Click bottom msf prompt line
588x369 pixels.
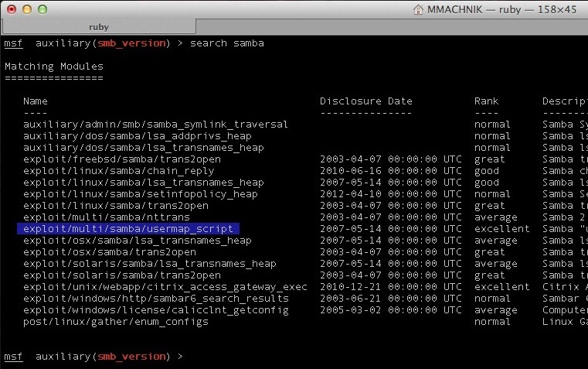pos(93,357)
